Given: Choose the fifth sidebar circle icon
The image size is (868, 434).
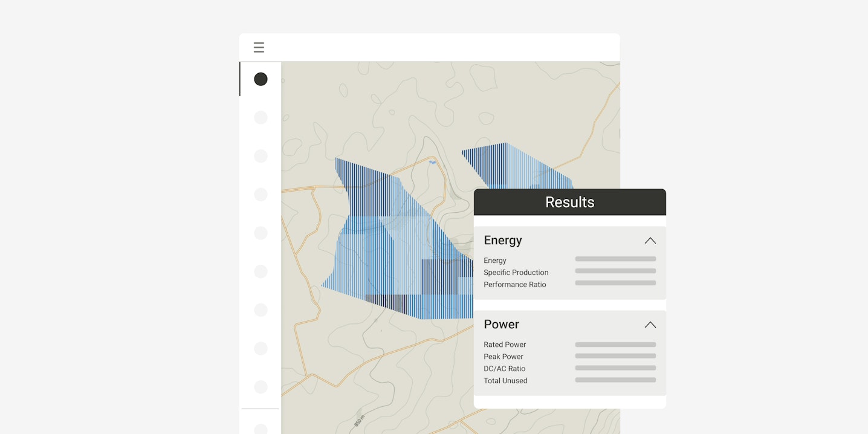Looking at the screenshot, I should 261,233.
